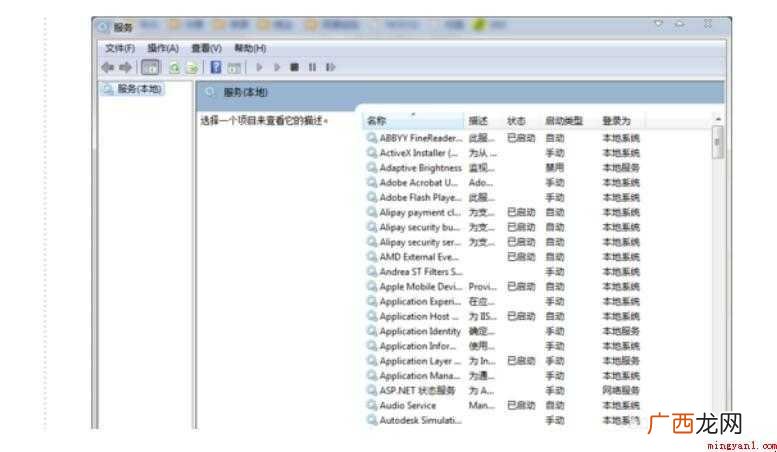Viewport: 777px width, 452px height.
Task: Click 已启动 status in Application Layer row
Action: [x=521, y=361]
